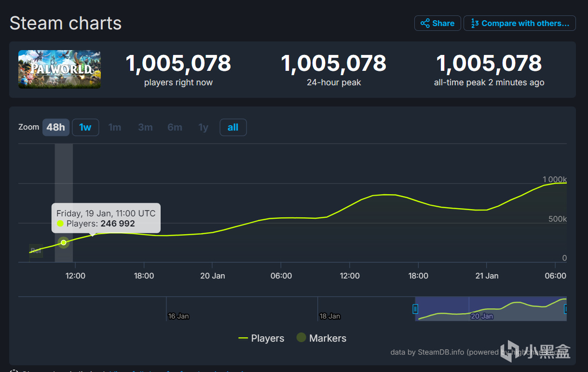Select the 6m zoom option

(x=175, y=127)
